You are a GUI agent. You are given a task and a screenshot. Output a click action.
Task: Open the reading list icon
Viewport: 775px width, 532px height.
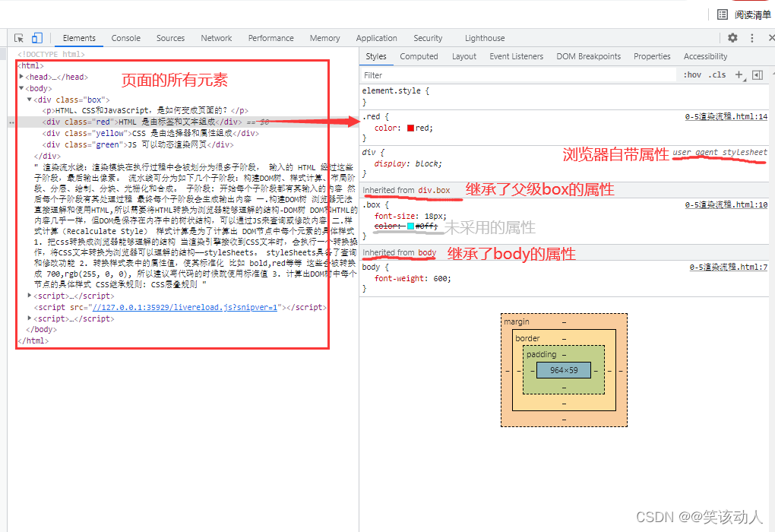point(723,14)
